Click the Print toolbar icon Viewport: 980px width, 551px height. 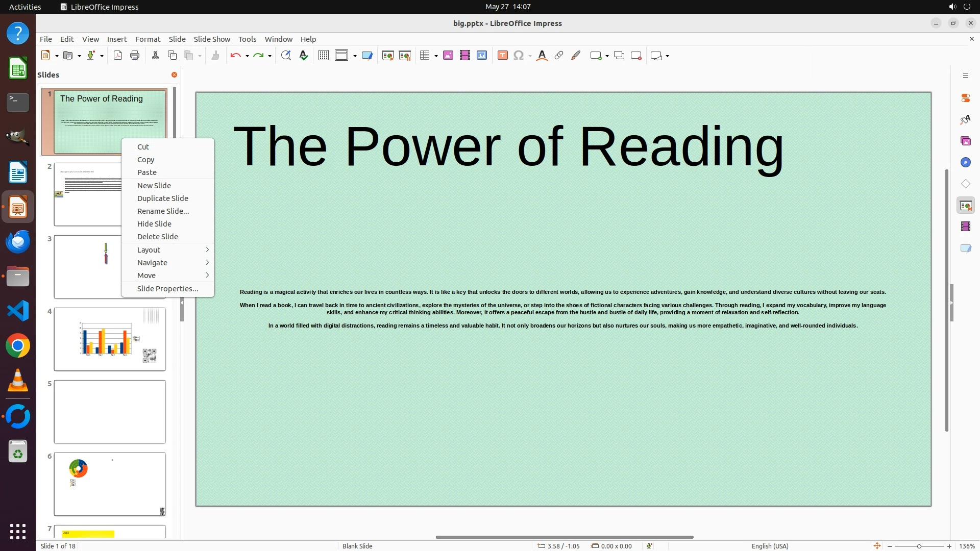click(x=135, y=56)
